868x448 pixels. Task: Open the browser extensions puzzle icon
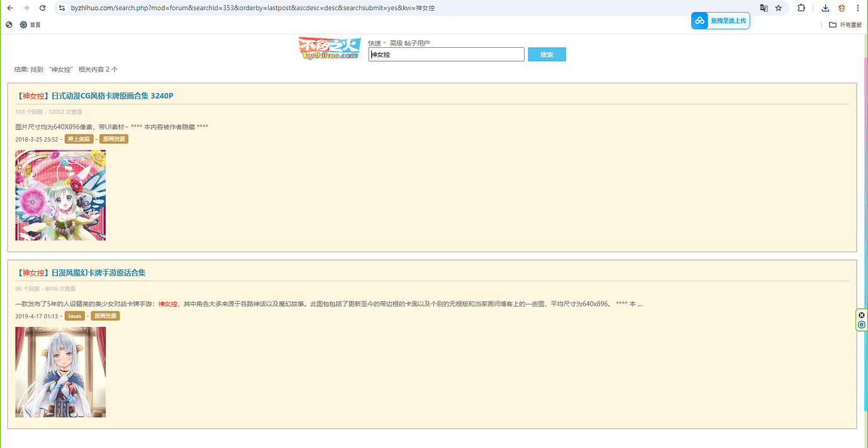point(801,8)
